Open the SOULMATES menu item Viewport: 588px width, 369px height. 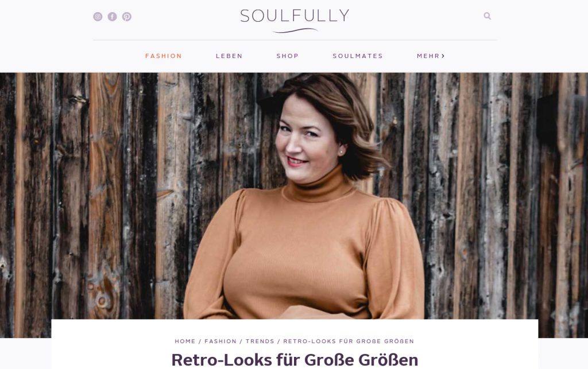[358, 56]
